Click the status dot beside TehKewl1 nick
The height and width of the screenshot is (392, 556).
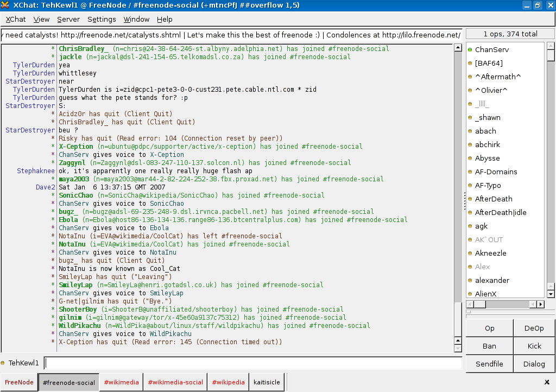(3, 363)
